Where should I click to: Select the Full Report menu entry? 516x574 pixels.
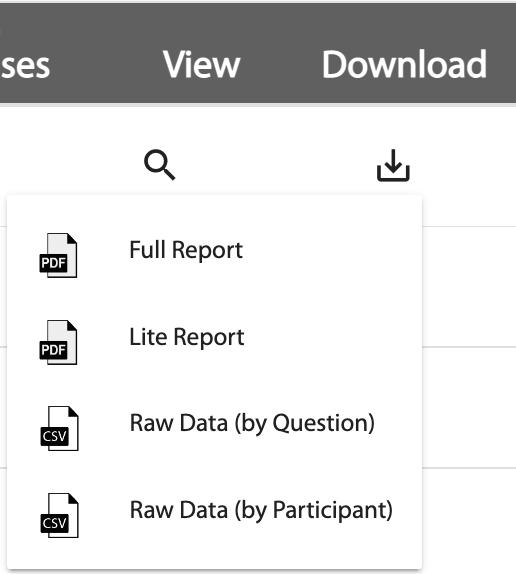coord(214,255)
